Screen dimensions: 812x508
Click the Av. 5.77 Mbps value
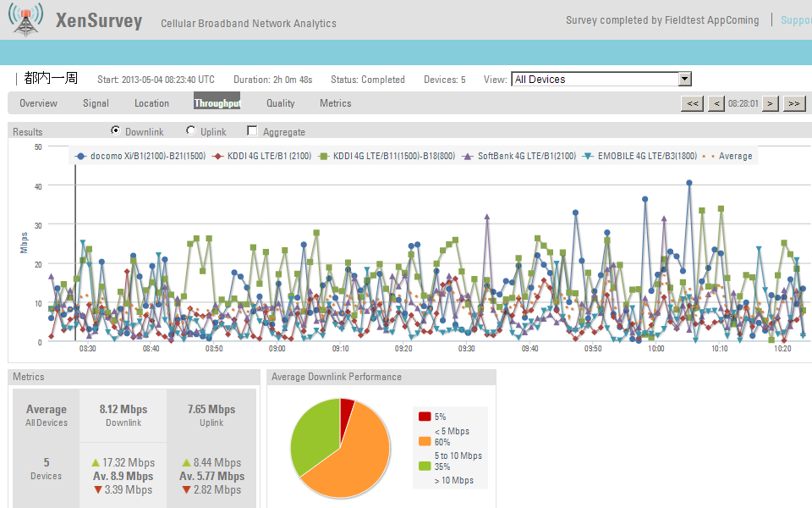[x=211, y=476]
